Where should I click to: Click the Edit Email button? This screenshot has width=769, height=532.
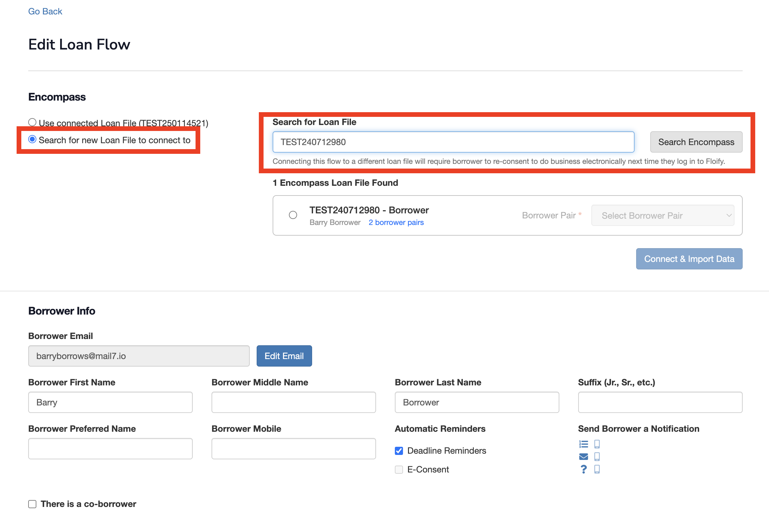point(284,356)
